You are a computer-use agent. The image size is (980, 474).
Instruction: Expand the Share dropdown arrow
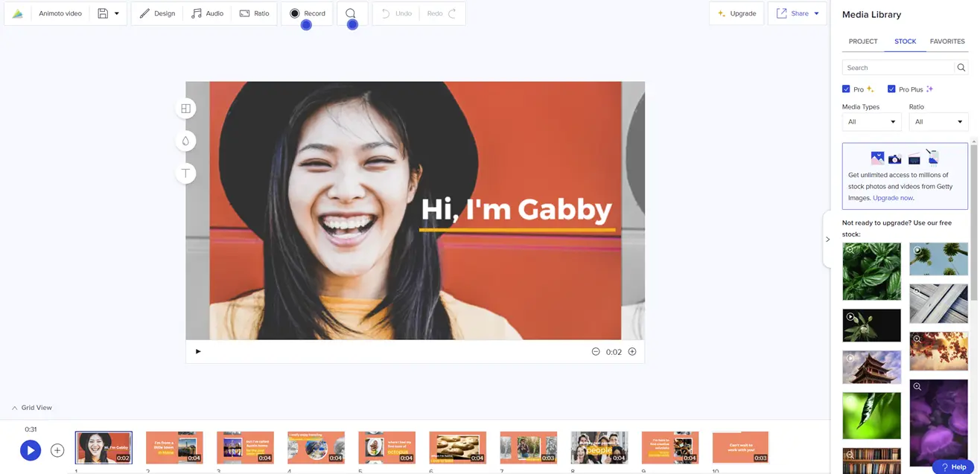(817, 13)
